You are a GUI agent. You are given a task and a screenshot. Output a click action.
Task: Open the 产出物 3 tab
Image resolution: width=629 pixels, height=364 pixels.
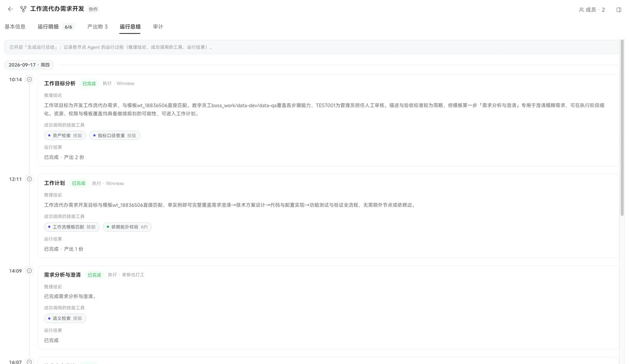[x=97, y=26]
